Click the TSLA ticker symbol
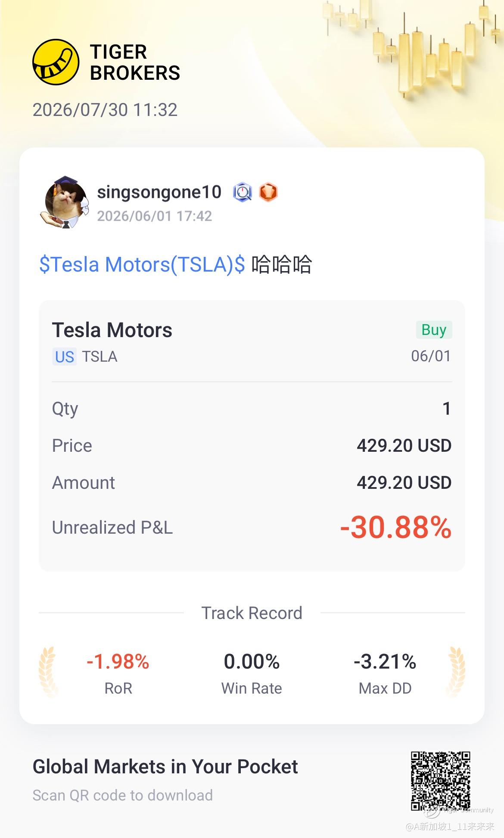504x838 pixels. point(100,357)
